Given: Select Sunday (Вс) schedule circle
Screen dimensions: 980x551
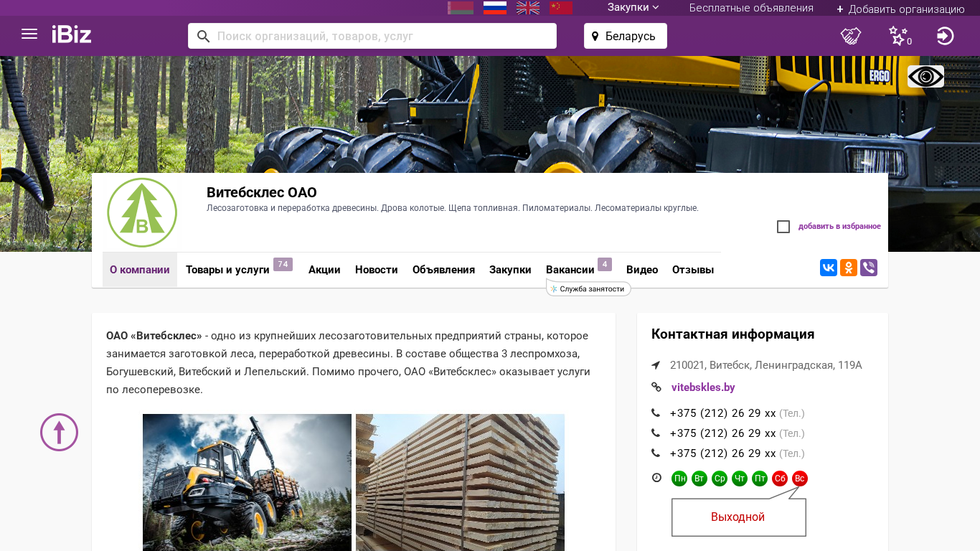Looking at the screenshot, I should [x=800, y=479].
